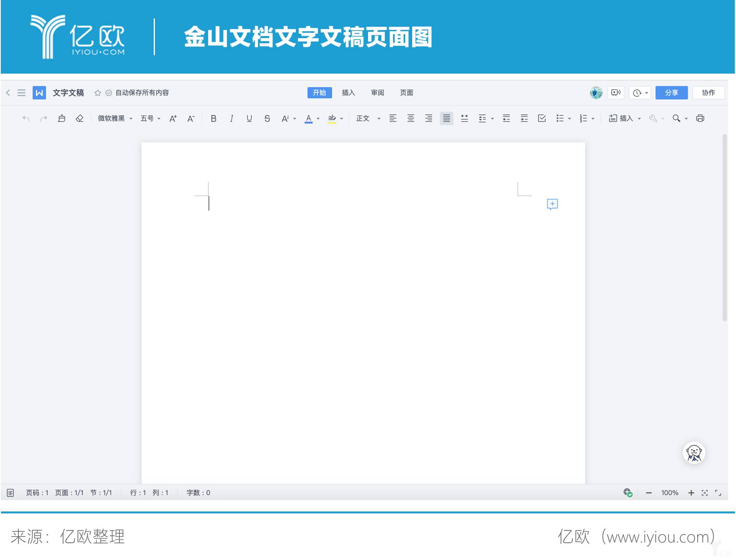Viewport: 736px width, 560px height.
Task: Expand the highlight color dropdown arrow
Action: point(342,119)
